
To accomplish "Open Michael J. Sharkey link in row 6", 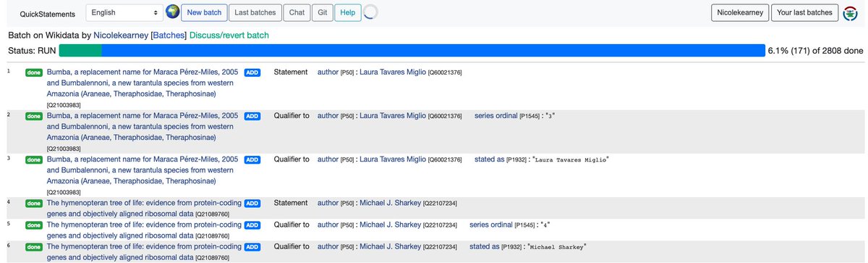I will pos(391,247).
